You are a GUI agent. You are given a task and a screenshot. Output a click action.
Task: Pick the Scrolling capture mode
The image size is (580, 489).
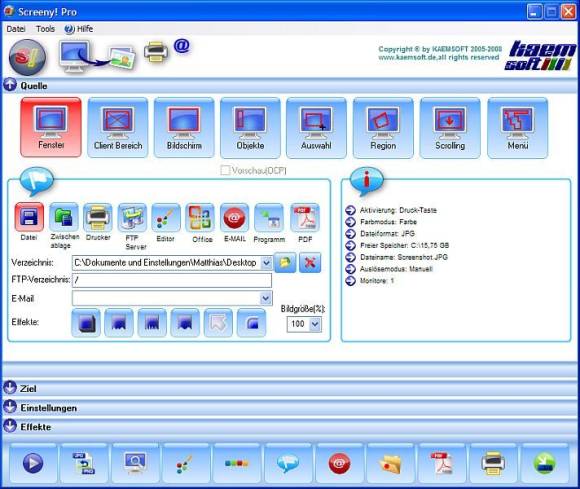(x=450, y=128)
